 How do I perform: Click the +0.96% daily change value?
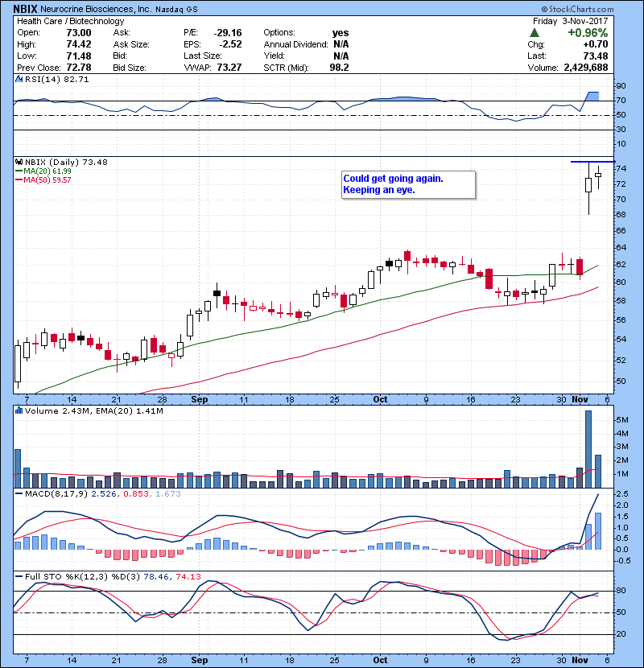pyautogui.click(x=589, y=33)
